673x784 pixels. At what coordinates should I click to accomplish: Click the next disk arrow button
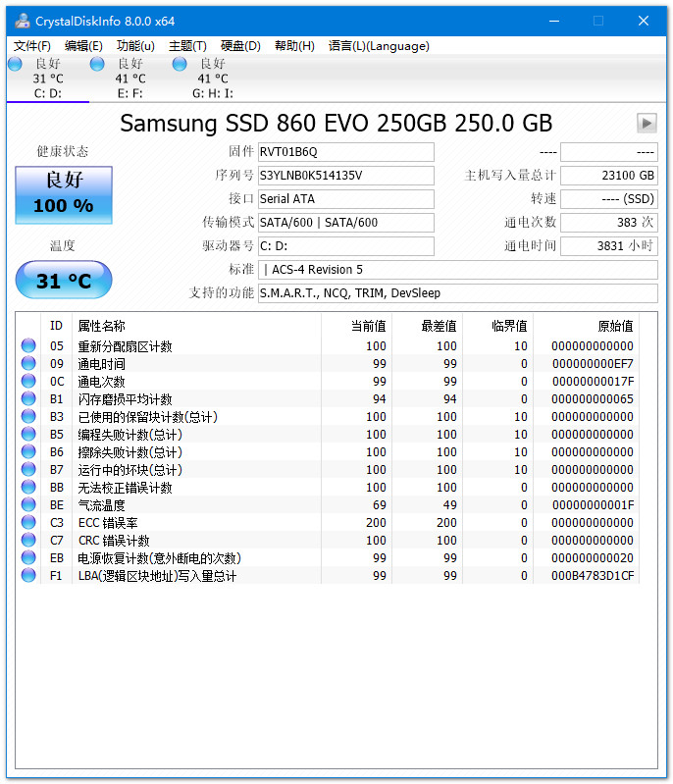pyautogui.click(x=647, y=123)
